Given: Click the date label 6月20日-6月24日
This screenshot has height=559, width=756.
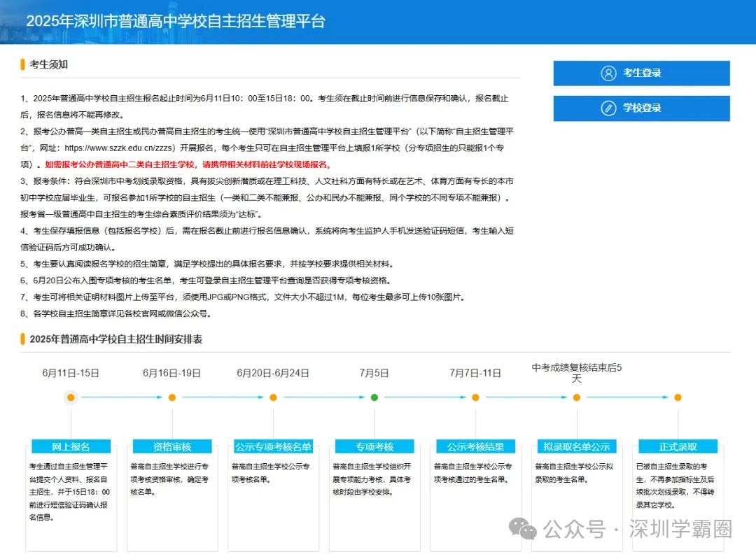Looking at the screenshot, I should click(x=273, y=373).
